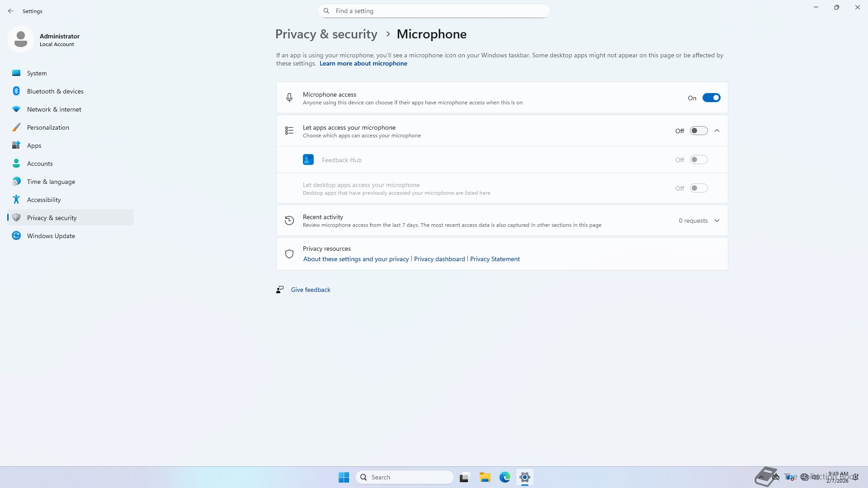Click the Task View taskbar icon

pos(464,477)
